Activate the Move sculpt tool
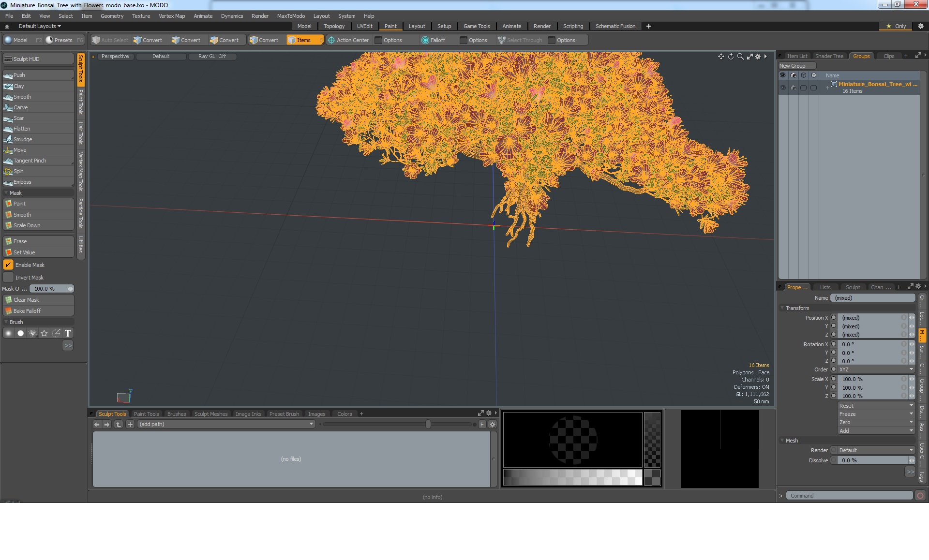 pyautogui.click(x=38, y=150)
